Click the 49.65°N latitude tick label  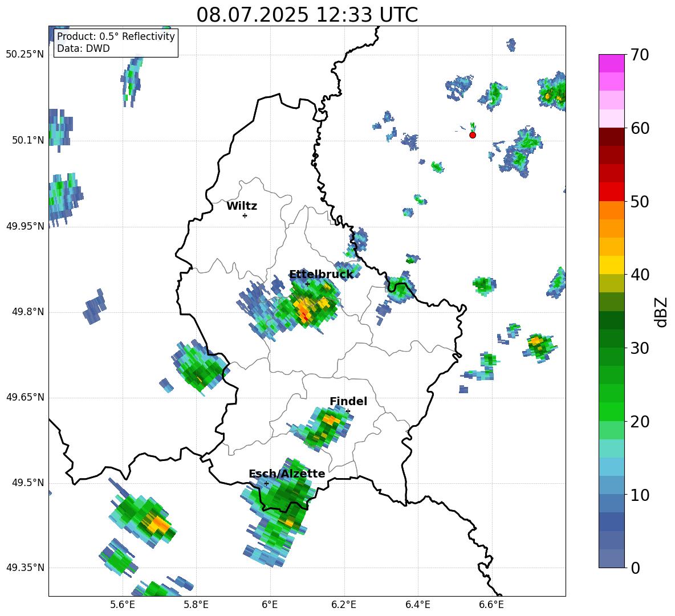[25, 397]
